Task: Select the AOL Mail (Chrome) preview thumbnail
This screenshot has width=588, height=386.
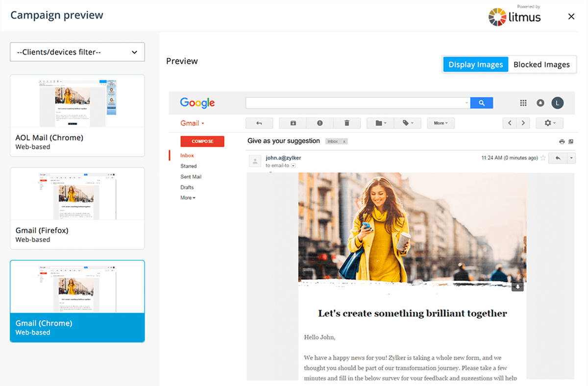Action: click(77, 115)
